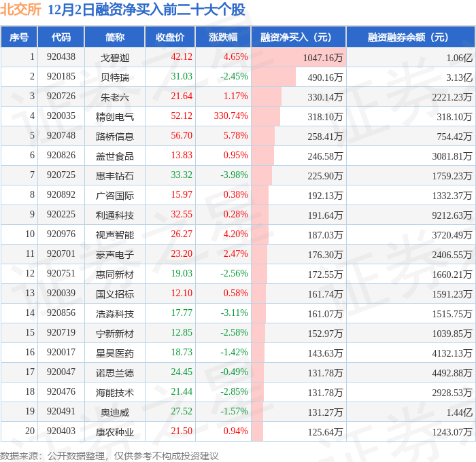Click closing price 31.03
This screenshot has width=476, height=462.
(182, 77)
